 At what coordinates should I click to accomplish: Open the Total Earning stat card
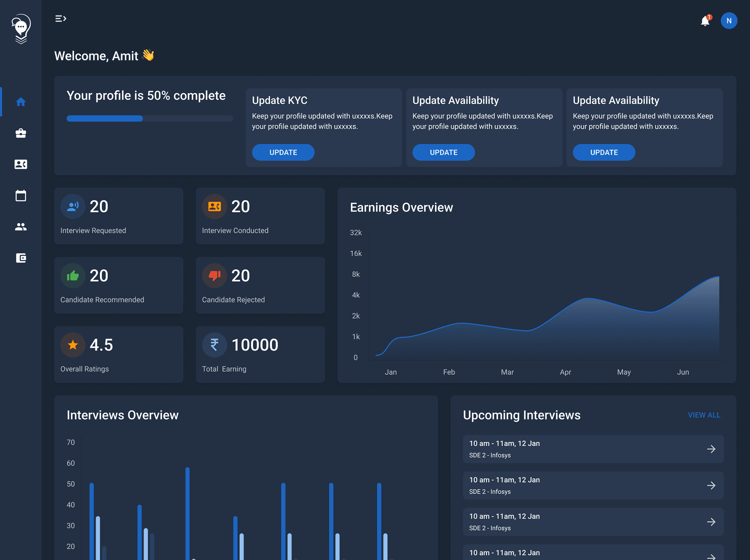(x=260, y=354)
